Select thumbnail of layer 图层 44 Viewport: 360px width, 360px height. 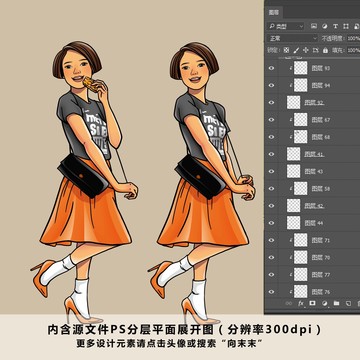point(294,223)
